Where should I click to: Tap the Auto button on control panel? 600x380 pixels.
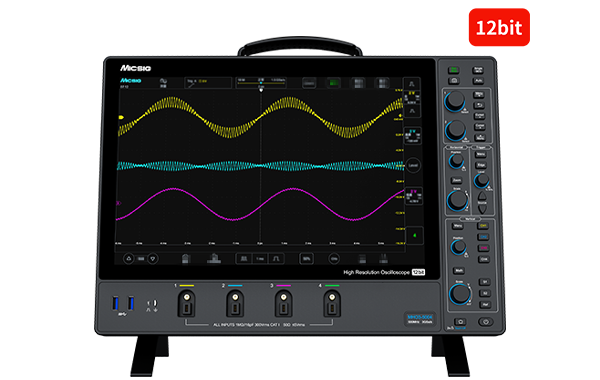tap(478, 81)
